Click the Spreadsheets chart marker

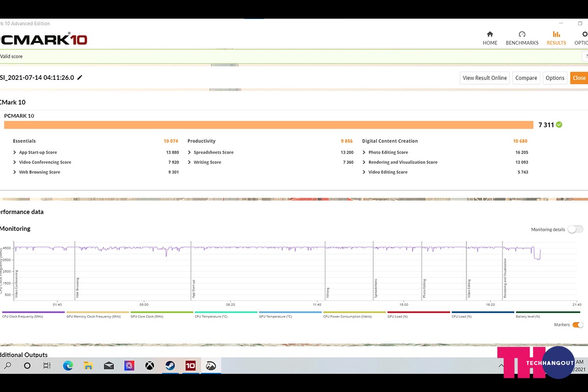[x=375, y=289]
